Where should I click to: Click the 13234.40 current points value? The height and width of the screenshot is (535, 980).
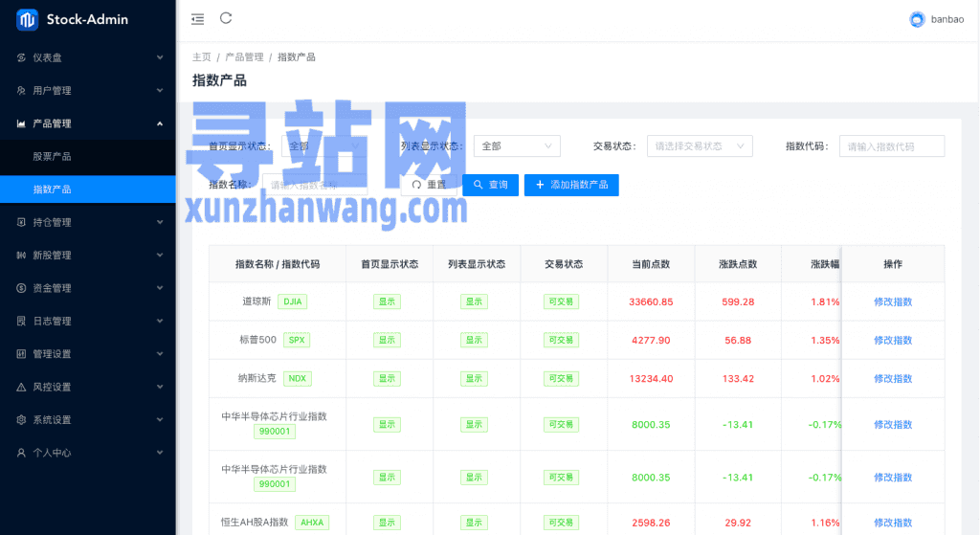(x=651, y=379)
